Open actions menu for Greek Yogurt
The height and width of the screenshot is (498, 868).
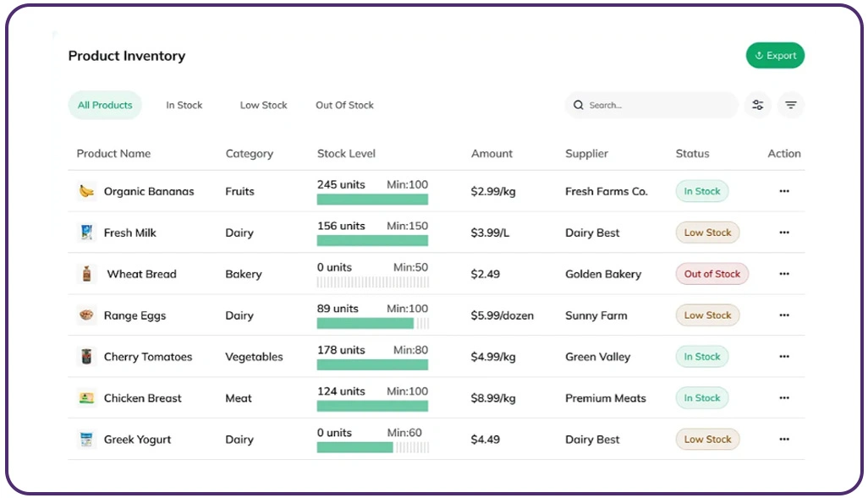(x=784, y=440)
